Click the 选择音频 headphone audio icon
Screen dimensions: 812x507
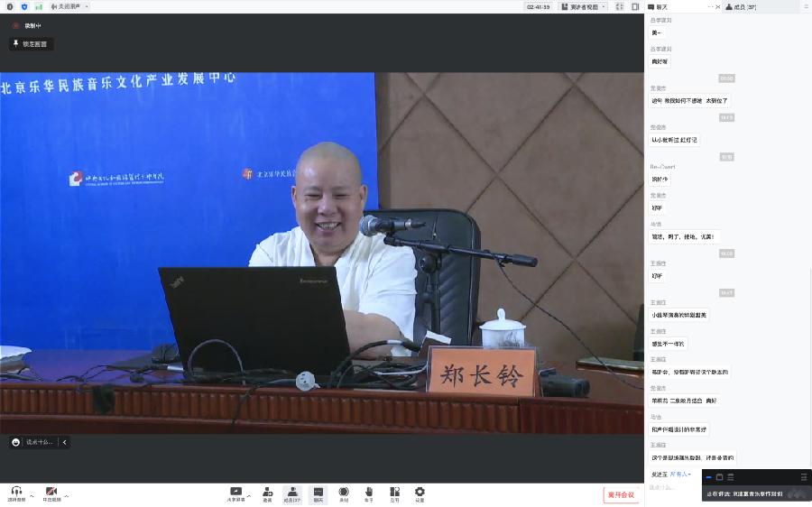[x=16, y=493]
